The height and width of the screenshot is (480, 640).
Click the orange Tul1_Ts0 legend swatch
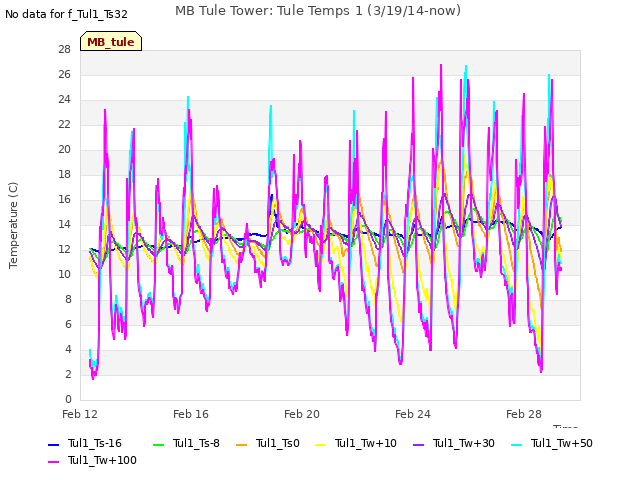coord(241,444)
